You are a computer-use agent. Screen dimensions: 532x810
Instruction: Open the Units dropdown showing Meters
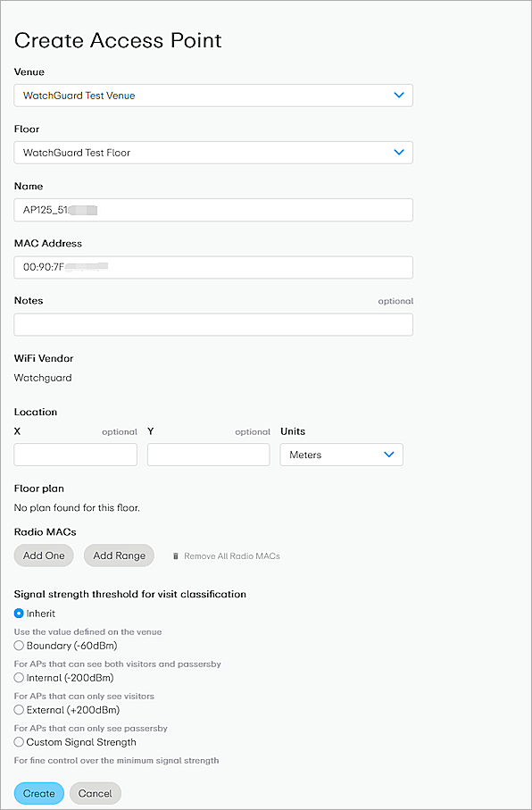click(x=341, y=455)
